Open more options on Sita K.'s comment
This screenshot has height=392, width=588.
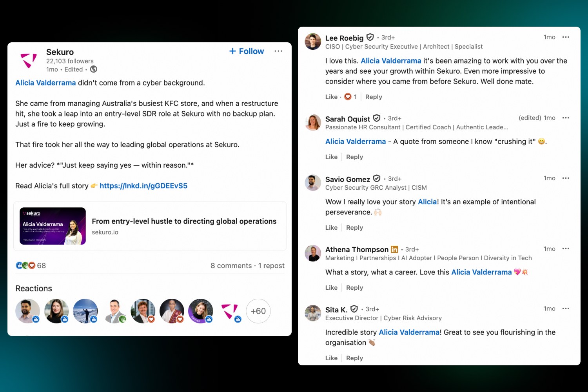pos(566,309)
